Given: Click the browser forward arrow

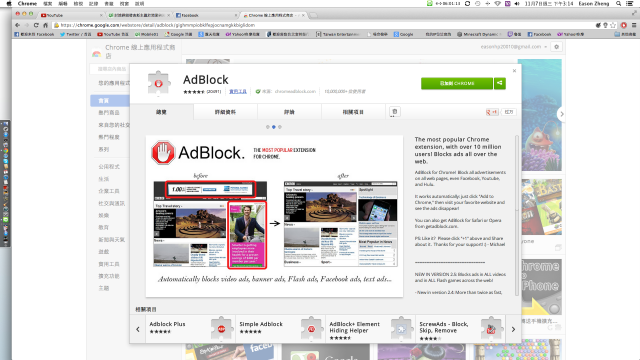Looking at the screenshot, I should tap(27, 25).
